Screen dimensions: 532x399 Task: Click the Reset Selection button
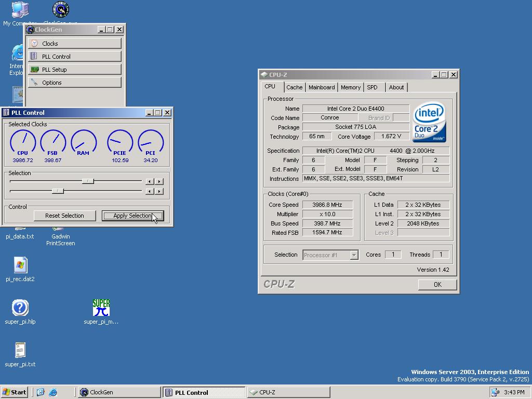click(64, 216)
